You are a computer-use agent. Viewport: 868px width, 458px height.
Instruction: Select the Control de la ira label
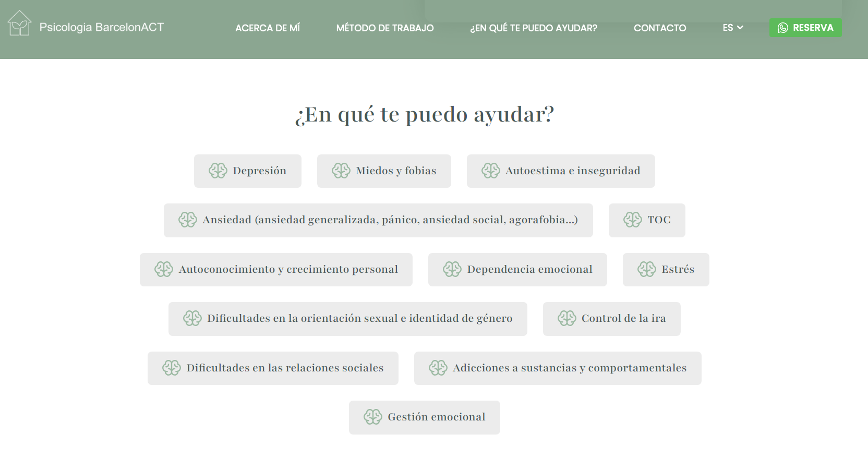[623, 318]
